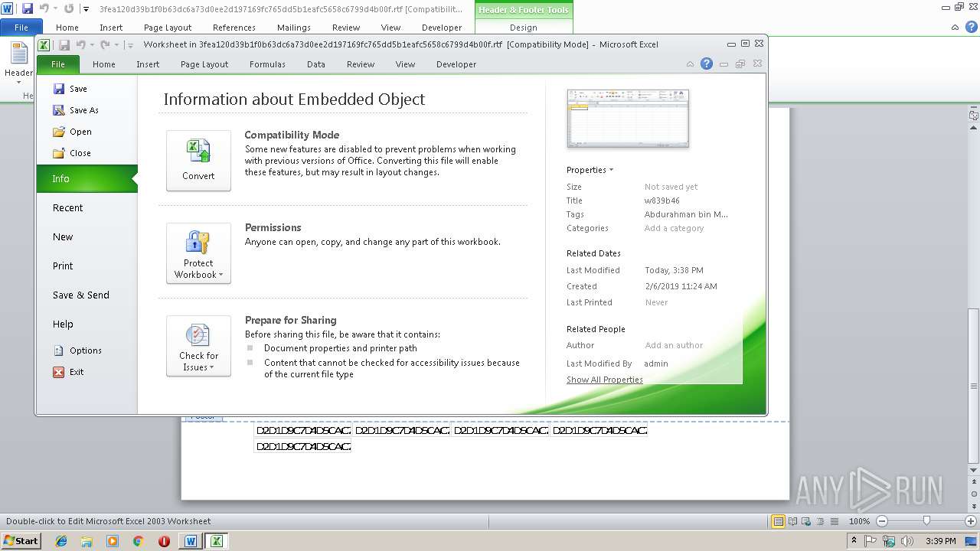Open the Windows Start menu
The height and width of the screenshot is (551, 980).
click(x=21, y=540)
